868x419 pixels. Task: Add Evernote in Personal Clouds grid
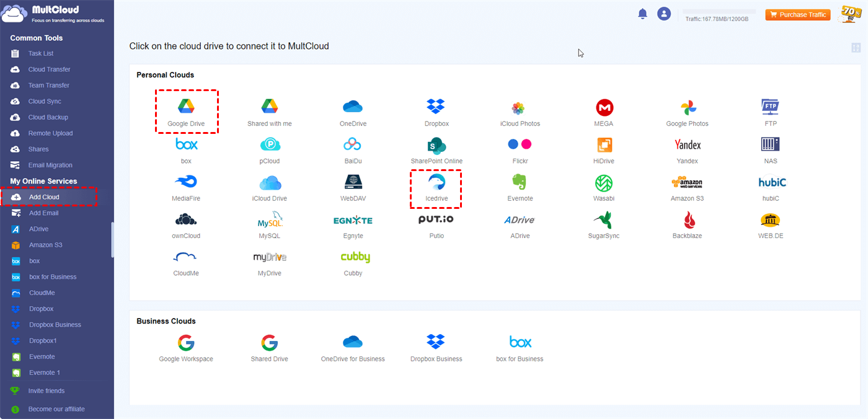pos(520,188)
